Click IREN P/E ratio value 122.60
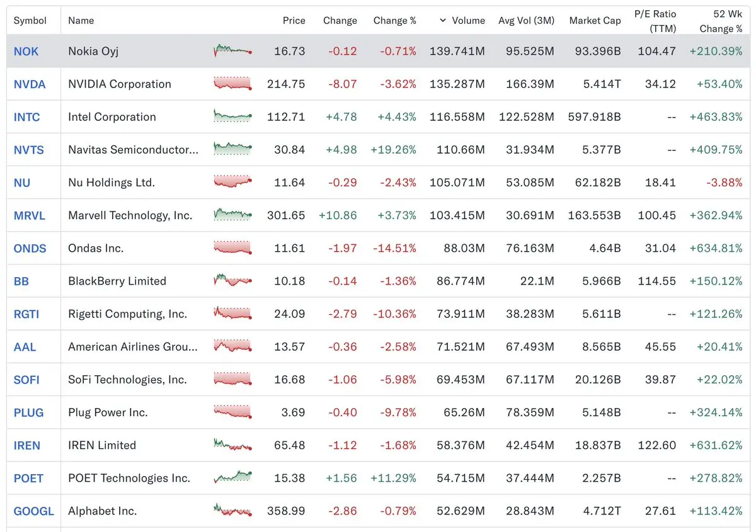756x532 pixels. (657, 445)
